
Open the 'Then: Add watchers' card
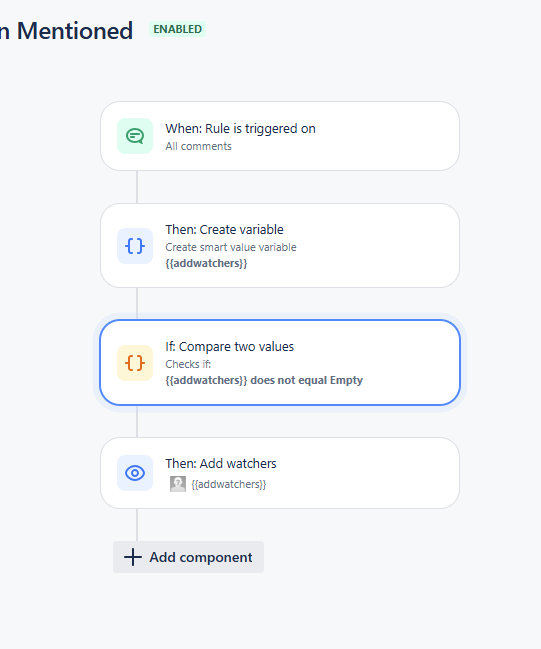point(280,473)
